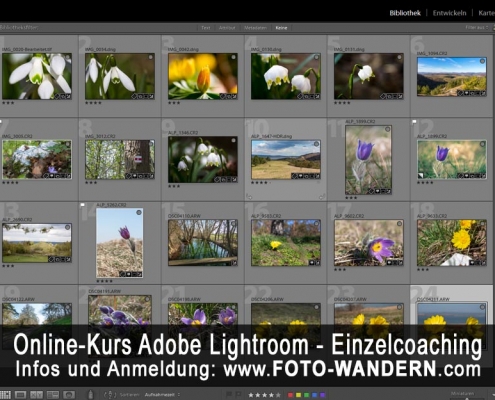The width and height of the screenshot is (495, 400).
Task: Toggle the white flag on the ALP_5262.CR2 cell
Action: [x=82, y=205]
